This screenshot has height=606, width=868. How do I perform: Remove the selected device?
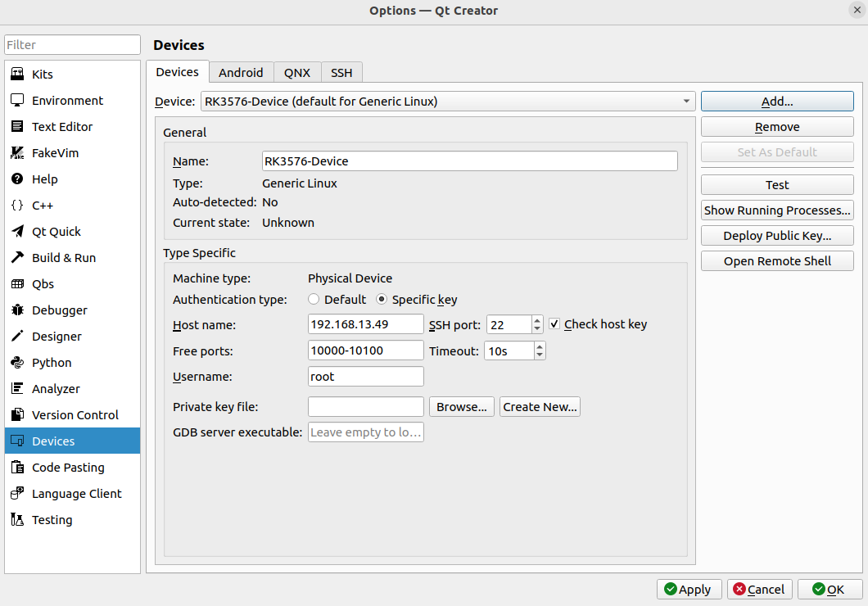pos(777,127)
